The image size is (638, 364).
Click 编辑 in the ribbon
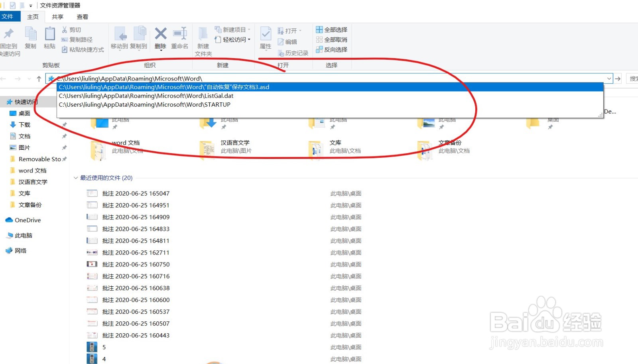click(287, 42)
